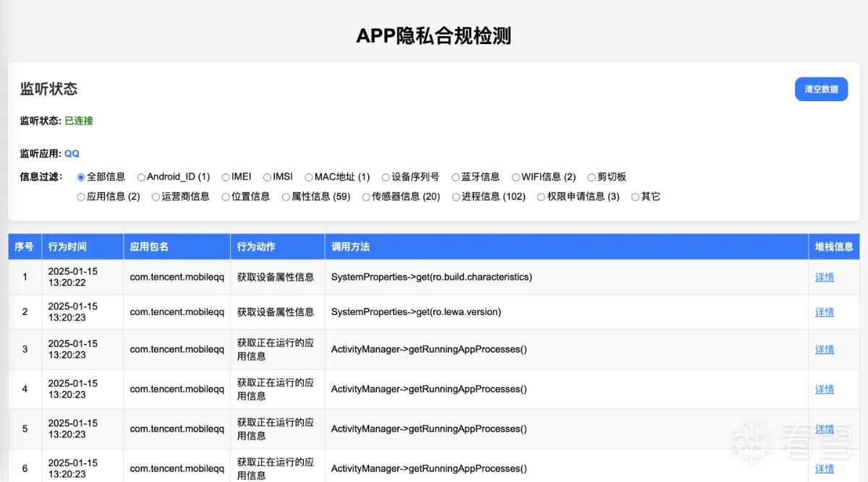This screenshot has height=482, width=868.
Task: Select the 位置信息 filter
Action: point(226,197)
